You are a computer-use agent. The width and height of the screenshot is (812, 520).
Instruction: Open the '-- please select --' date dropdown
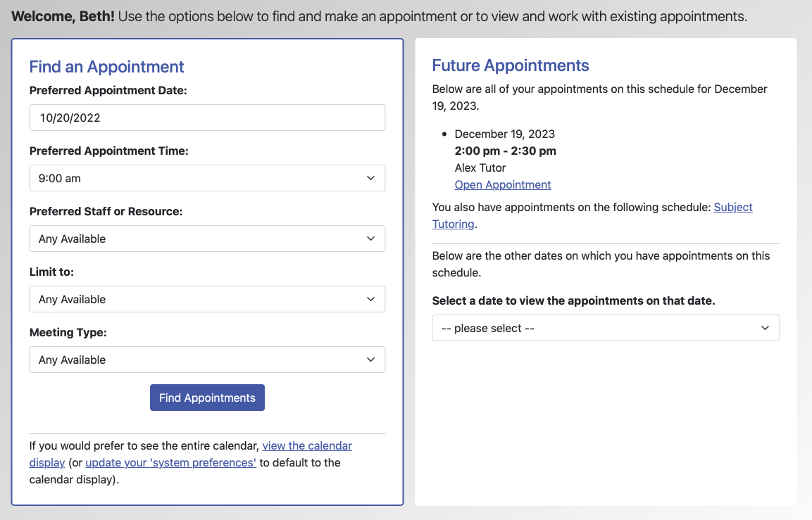click(606, 328)
